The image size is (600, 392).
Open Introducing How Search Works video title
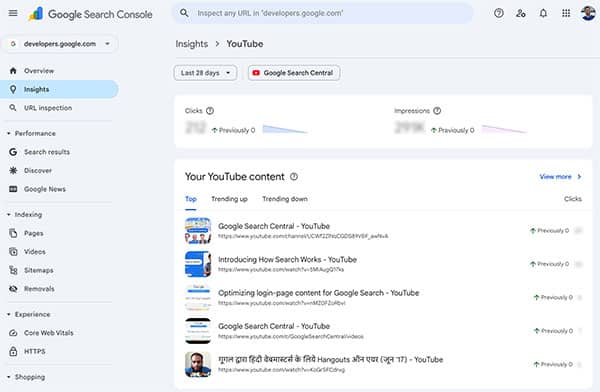287,260
